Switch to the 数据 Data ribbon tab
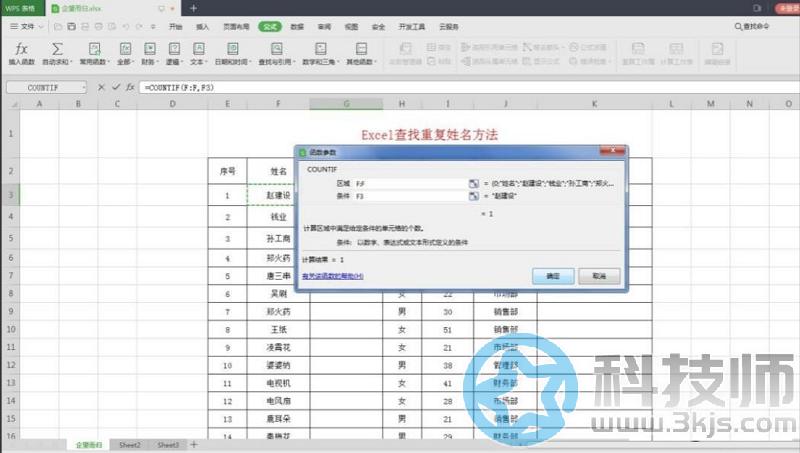This screenshot has height=453, width=800. point(297,27)
